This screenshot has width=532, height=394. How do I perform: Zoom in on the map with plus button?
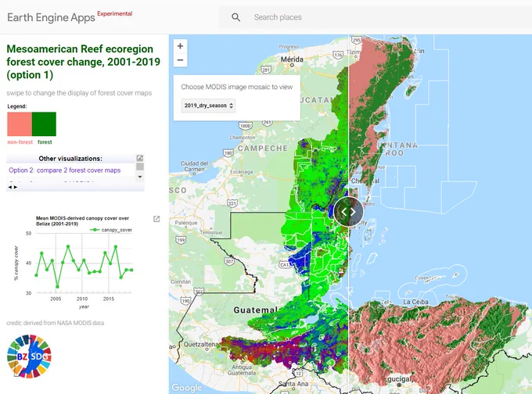[x=180, y=46]
